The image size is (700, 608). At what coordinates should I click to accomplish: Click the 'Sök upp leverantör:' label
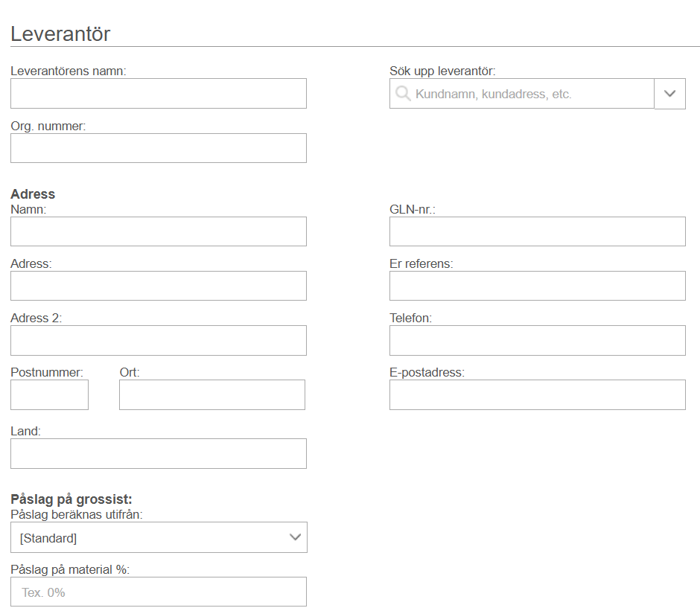point(442,71)
